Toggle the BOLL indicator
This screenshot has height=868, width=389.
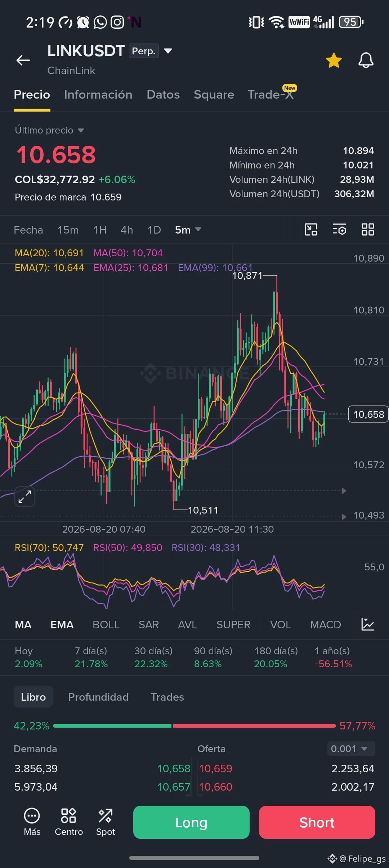pyautogui.click(x=106, y=625)
